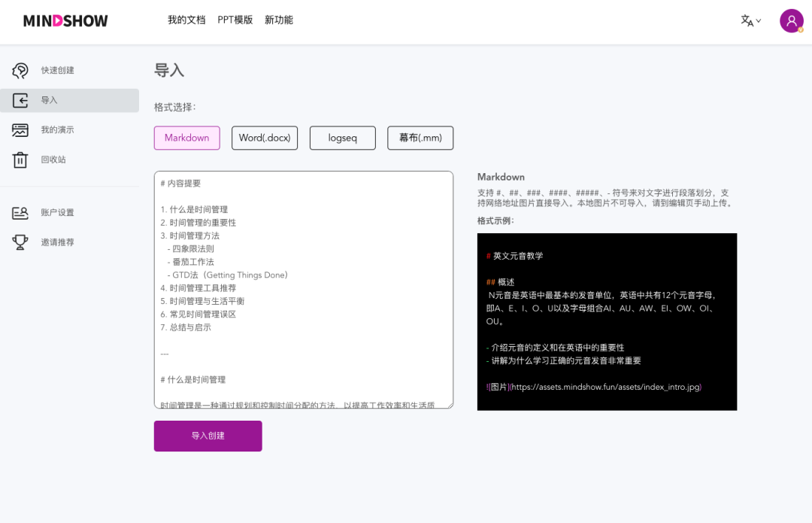Open the 我的演示 presentation icon

[20, 130]
